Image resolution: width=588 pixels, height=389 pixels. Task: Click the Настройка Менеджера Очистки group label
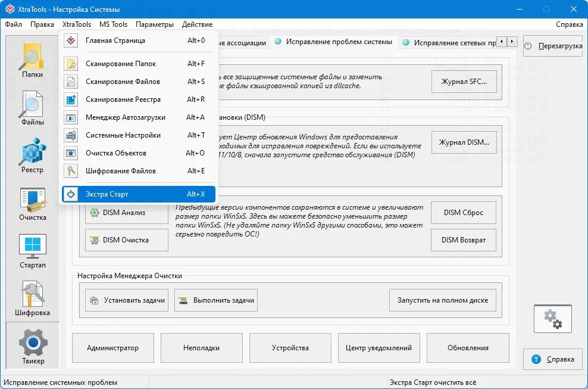tap(130, 276)
